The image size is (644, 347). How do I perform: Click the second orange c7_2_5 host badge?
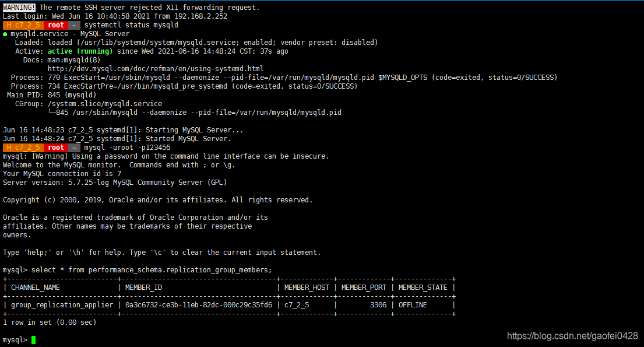point(23,148)
